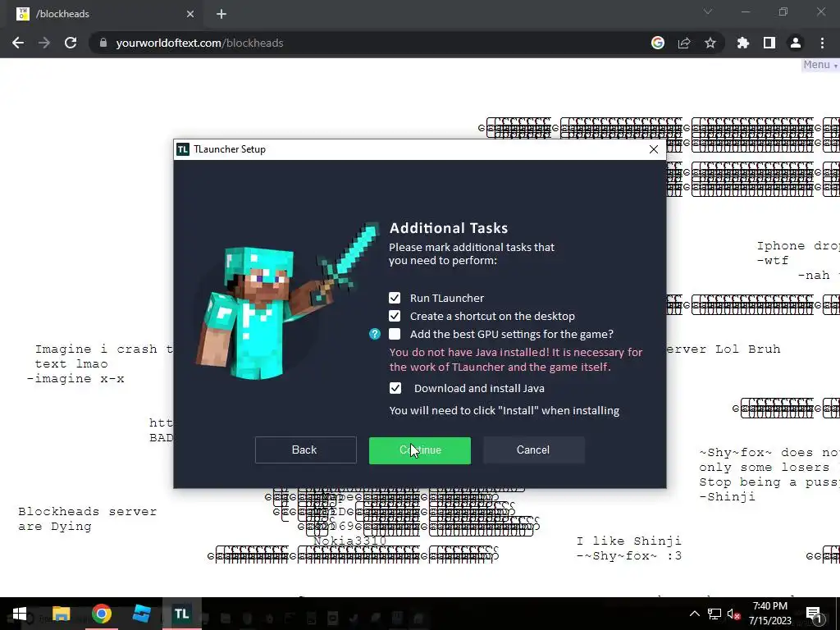Toggle the Run TLauncher checkbox

click(395, 298)
